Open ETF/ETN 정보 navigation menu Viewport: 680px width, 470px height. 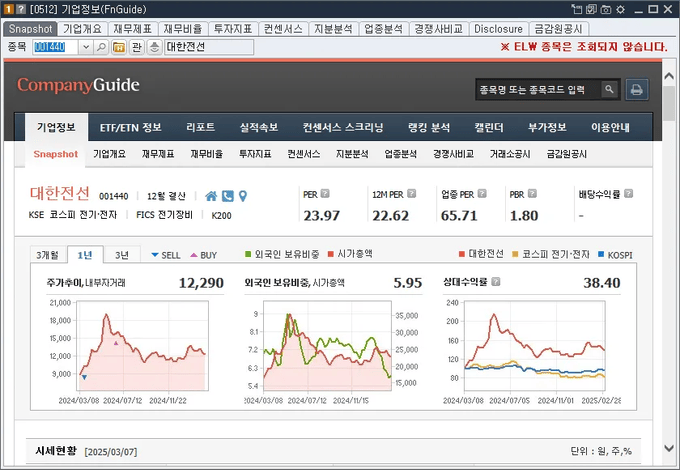(131, 127)
